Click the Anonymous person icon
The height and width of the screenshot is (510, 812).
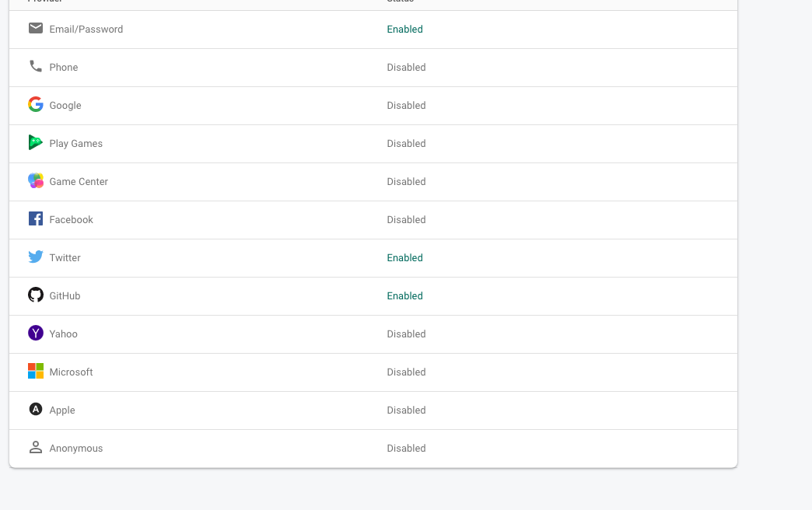tap(36, 447)
